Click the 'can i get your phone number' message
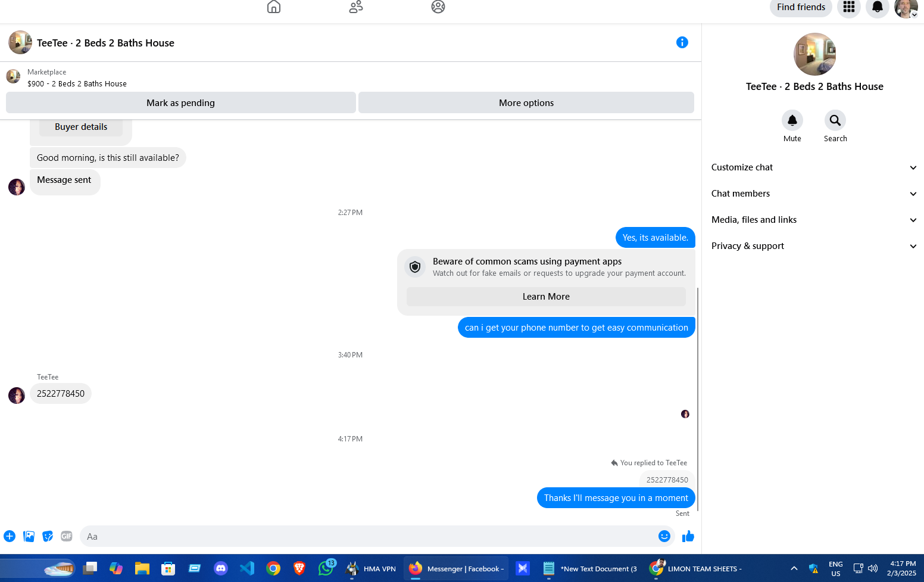 click(x=576, y=328)
